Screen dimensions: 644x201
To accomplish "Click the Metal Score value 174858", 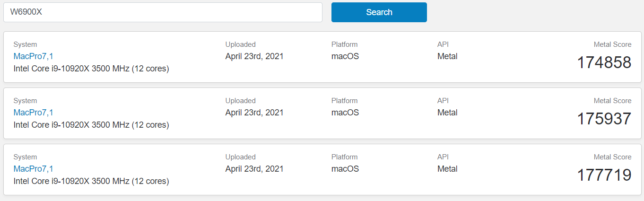I will coord(604,62).
